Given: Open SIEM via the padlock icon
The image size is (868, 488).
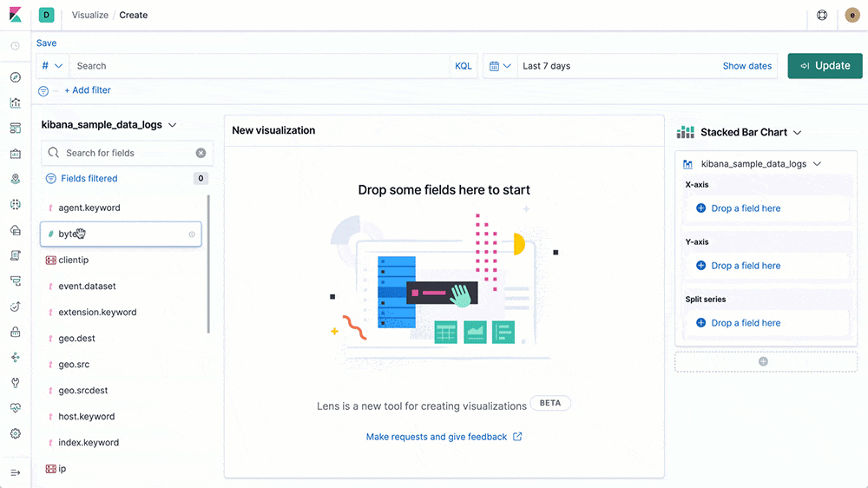Looking at the screenshot, I should tap(15, 332).
